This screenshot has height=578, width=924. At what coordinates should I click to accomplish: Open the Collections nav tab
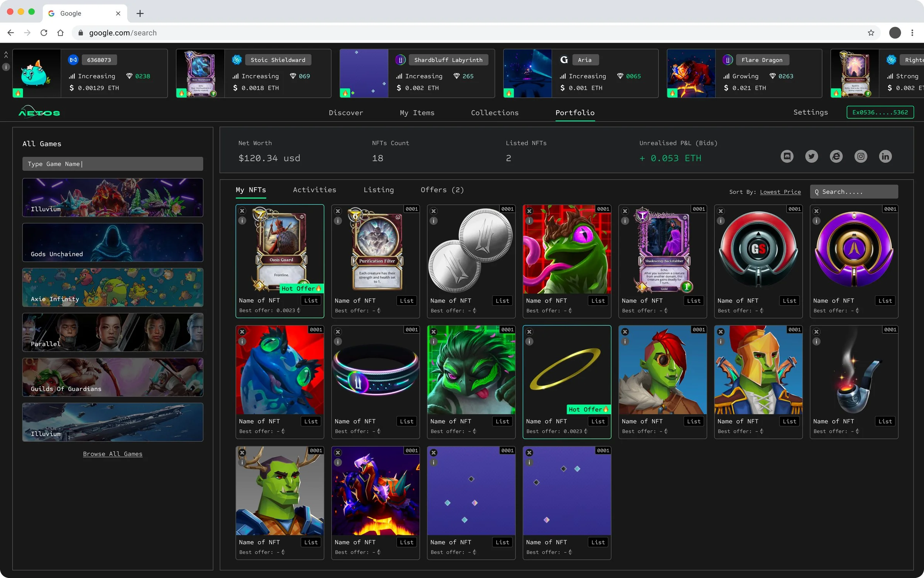point(494,113)
